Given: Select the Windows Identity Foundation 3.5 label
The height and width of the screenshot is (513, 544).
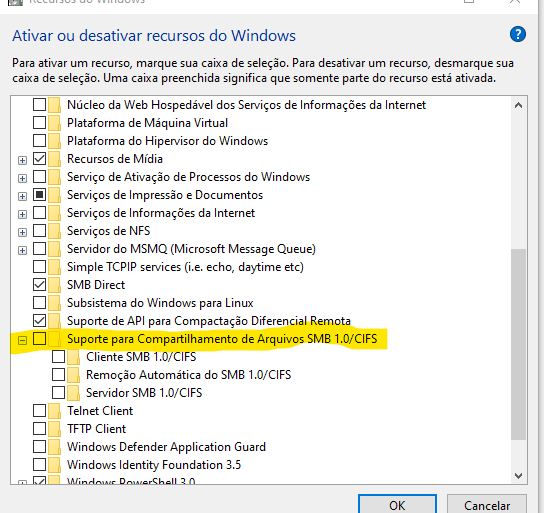Looking at the screenshot, I should [x=154, y=465].
